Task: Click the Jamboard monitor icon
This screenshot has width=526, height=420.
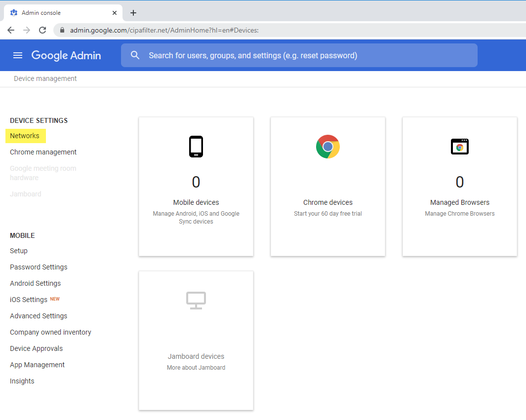Action: [x=196, y=301]
